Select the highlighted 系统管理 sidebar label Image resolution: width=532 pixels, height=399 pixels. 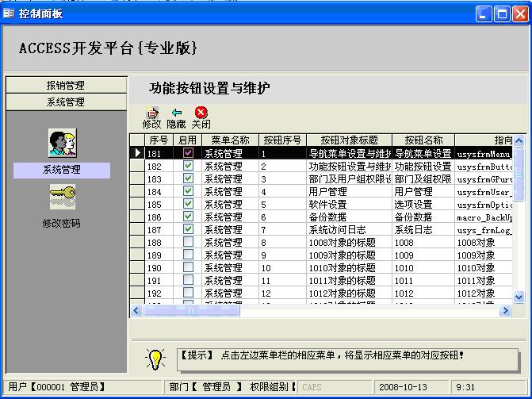[x=62, y=170]
